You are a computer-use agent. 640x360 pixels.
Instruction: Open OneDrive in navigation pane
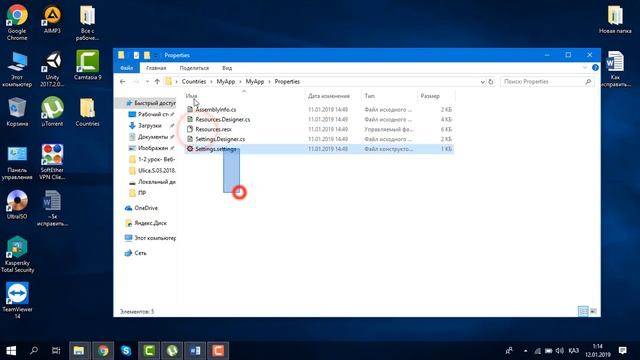pos(141,208)
